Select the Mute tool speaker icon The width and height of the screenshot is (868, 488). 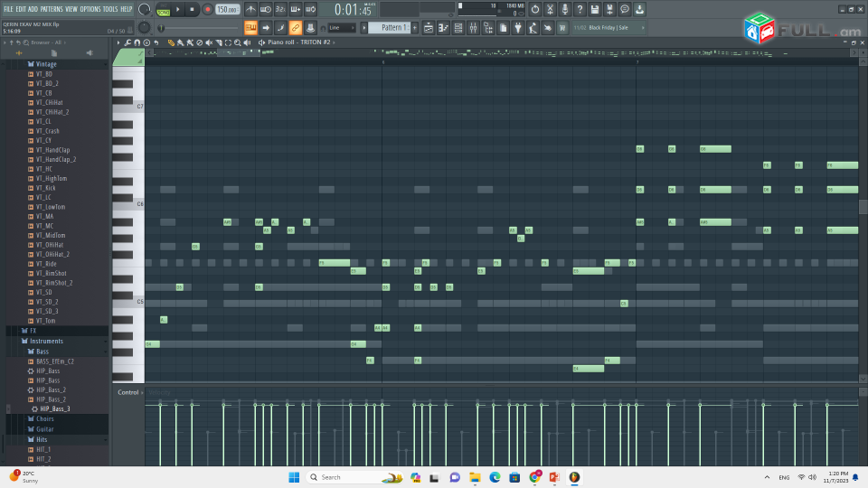coord(209,42)
